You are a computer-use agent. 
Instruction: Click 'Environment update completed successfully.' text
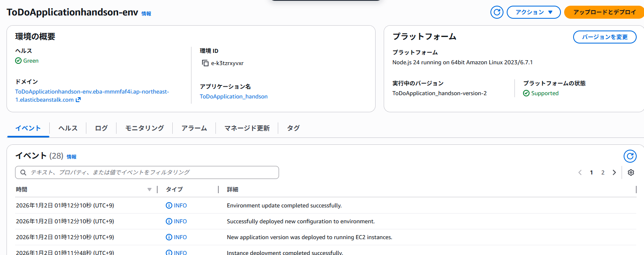point(284,205)
